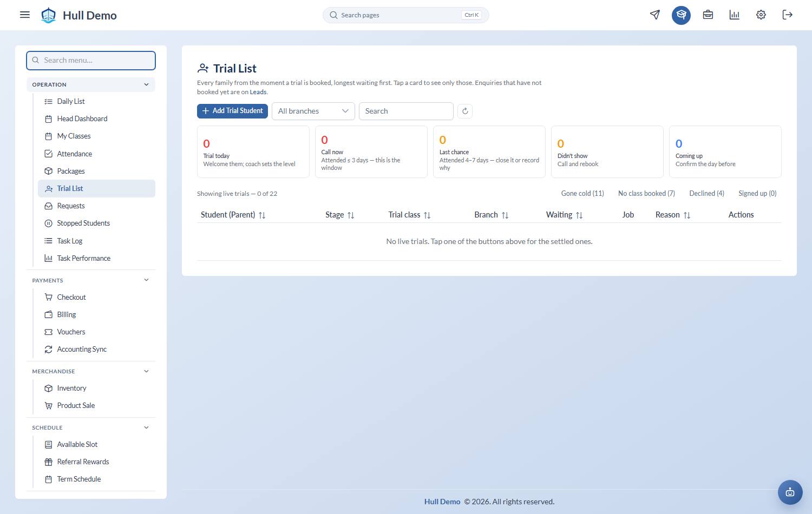This screenshot has height=514, width=812.
Task: Open Inventory under Merchandise
Action: [x=96, y=388]
